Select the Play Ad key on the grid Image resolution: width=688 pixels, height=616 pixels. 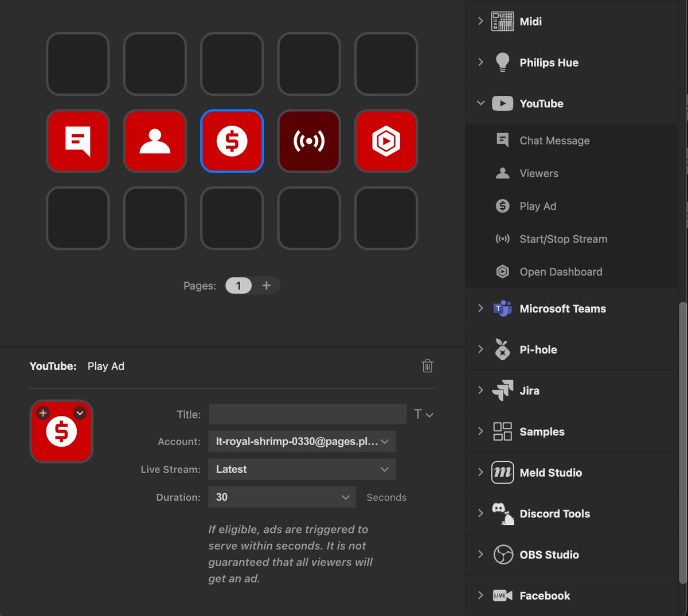point(232,141)
